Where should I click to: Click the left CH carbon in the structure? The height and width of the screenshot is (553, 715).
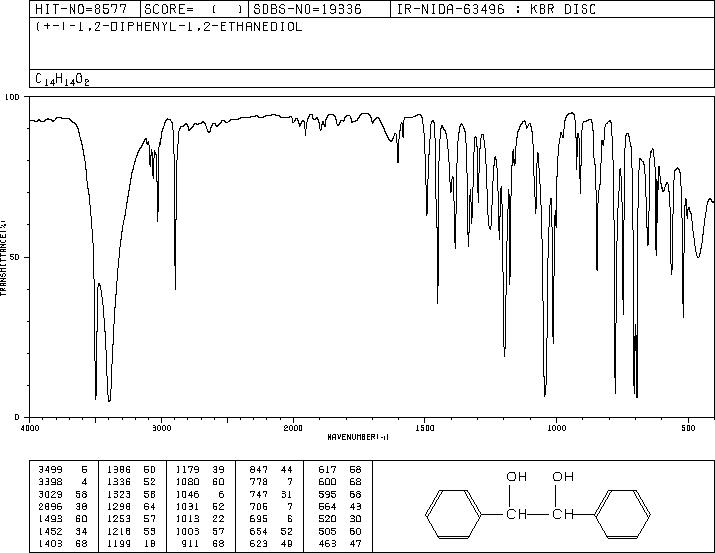click(517, 514)
